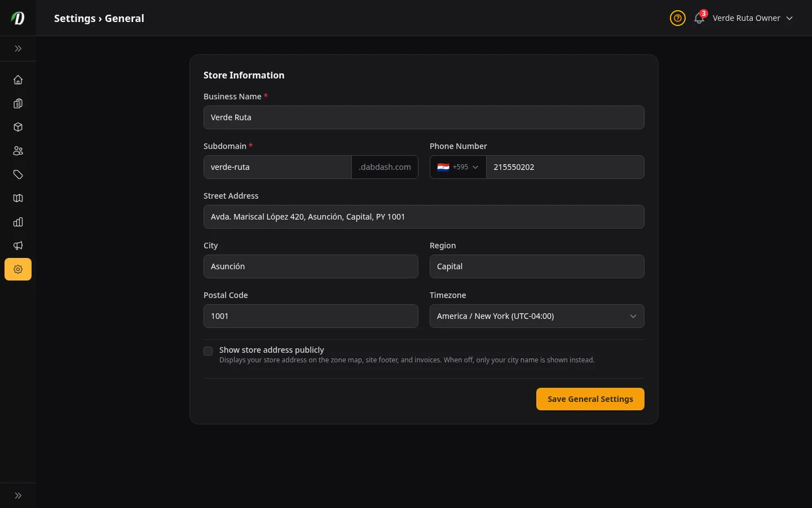Viewport: 812px width, 508px height.
Task: Click Save General Settings
Action: coord(590,399)
